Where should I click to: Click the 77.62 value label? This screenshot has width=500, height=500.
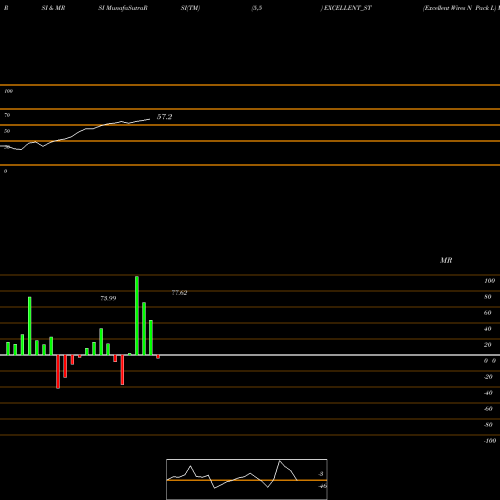179,293
